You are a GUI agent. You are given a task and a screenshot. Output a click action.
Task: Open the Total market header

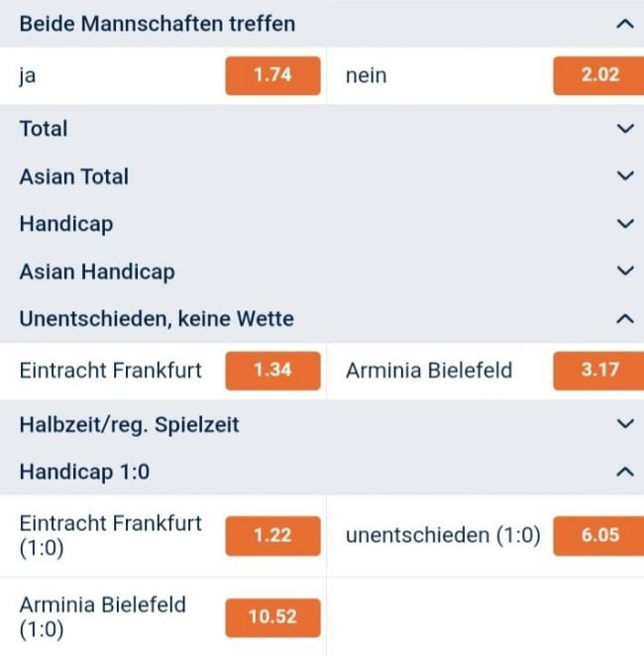coord(44,129)
